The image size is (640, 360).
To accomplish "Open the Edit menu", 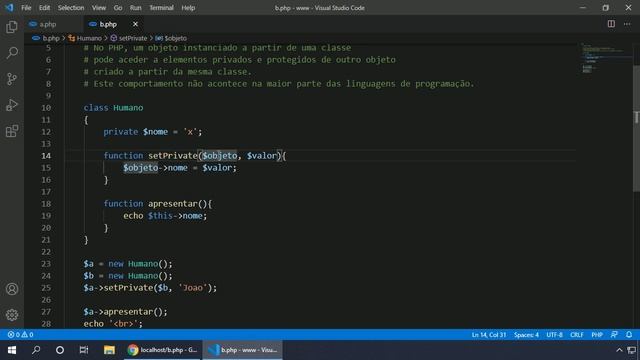I will coord(44,8).
